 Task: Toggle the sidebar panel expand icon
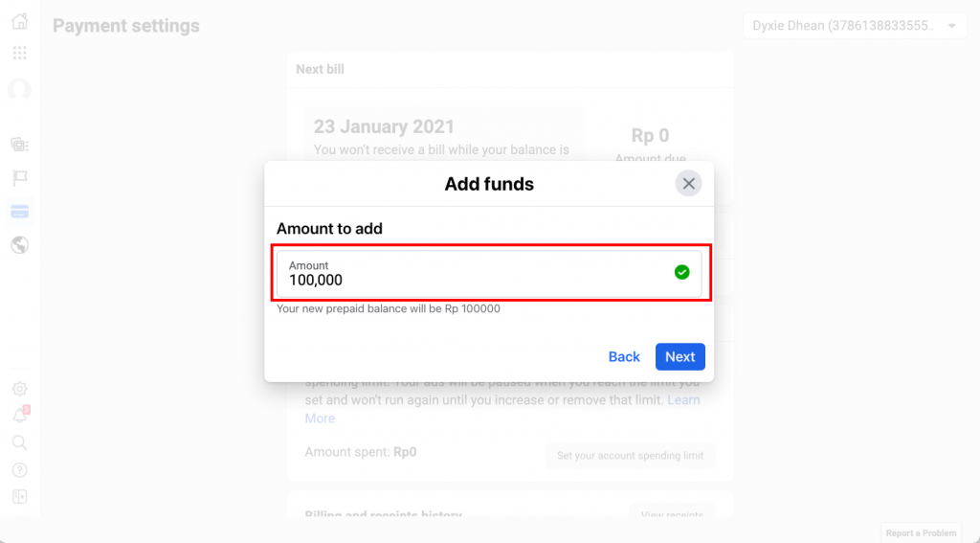[x=19, y=497]
